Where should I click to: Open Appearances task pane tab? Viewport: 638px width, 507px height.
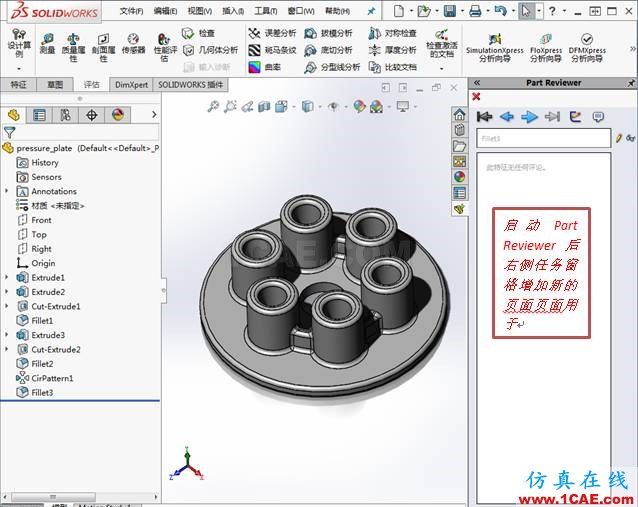pyautogui.click(x=459, y=177)
